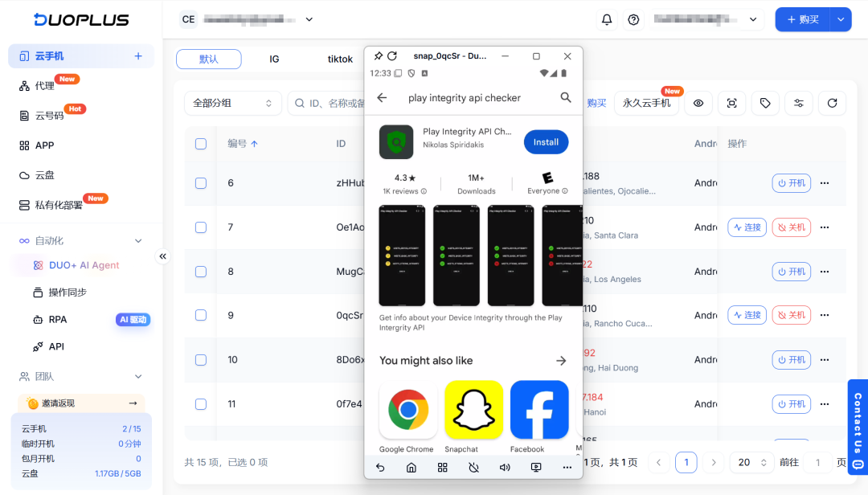Collapse the sidebar with double-chevron icon
This screenshot has width=868, height=495.
162,256
